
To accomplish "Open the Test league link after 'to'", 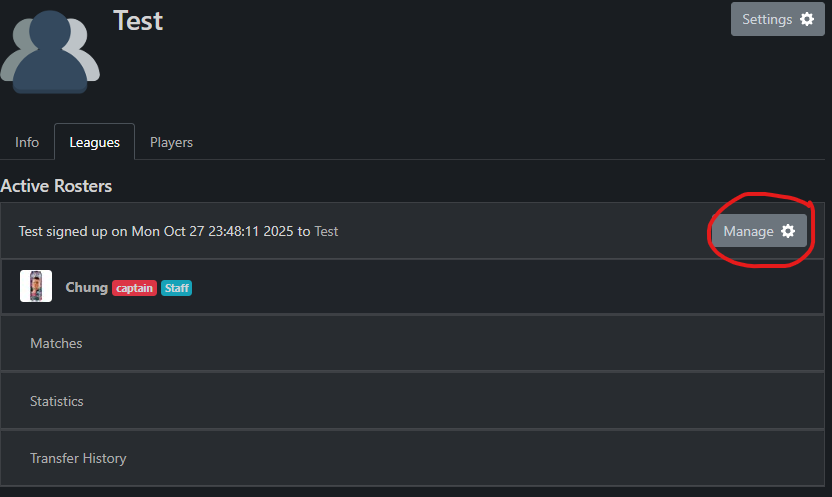I will (x=326, y=231).
